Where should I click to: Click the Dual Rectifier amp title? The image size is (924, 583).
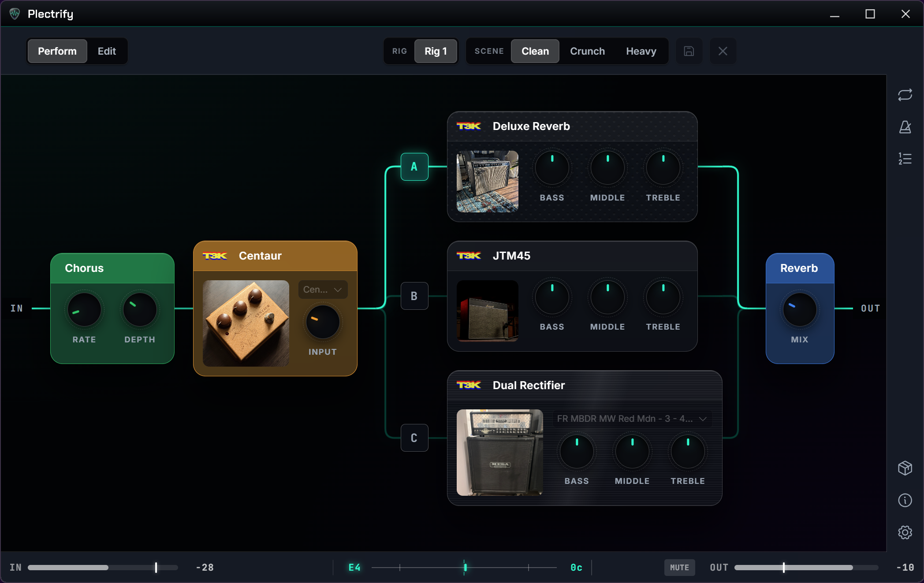point(529,386)
